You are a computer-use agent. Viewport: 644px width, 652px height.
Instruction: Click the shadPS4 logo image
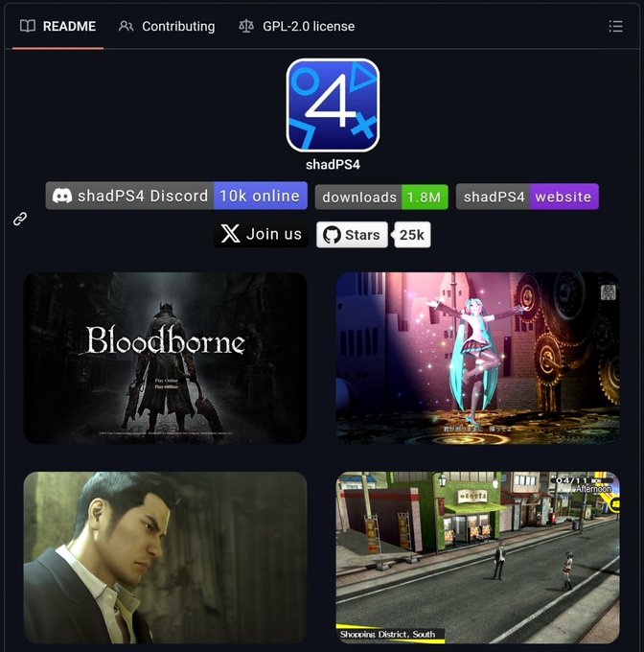(333, 105)
